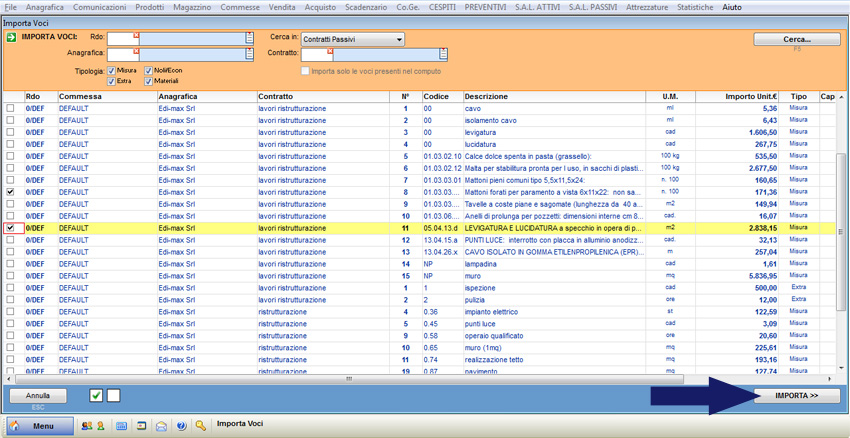Click the keyboard icon in bottom toolbar
Viewport: 850px width, 438px height.
click(121, 426)
